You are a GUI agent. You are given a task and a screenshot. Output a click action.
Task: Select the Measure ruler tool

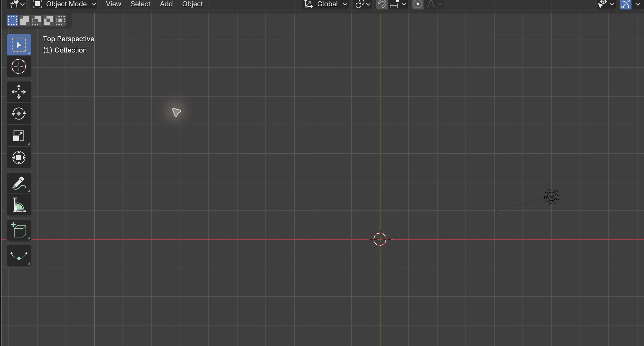(x=19, y=205)
